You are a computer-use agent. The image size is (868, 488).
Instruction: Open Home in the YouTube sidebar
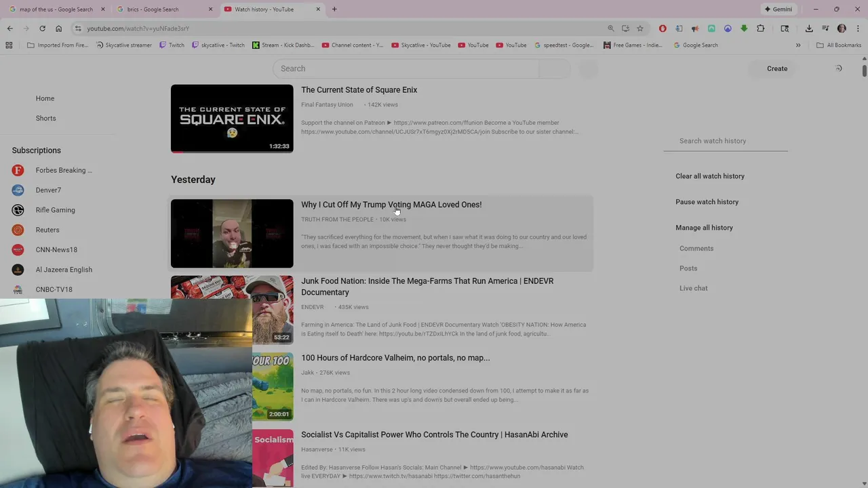tap(45, 98)
